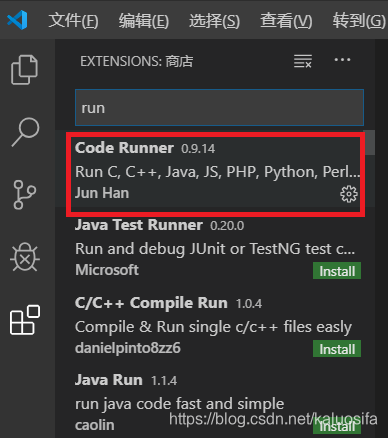This screenshot has height=438, width=388.
Task: Click C/C++ Compile Run version 1.0.4
Action: click(x=249, y=304)
